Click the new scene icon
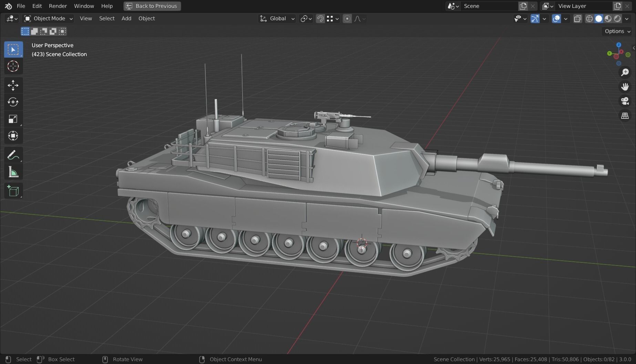The image size is (636, 364). [523, 6]
